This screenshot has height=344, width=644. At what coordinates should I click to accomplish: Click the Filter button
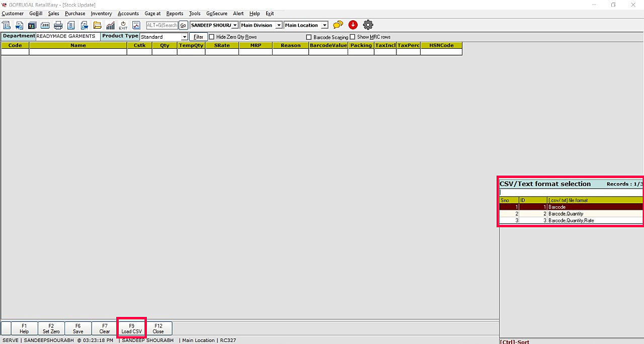199,37
